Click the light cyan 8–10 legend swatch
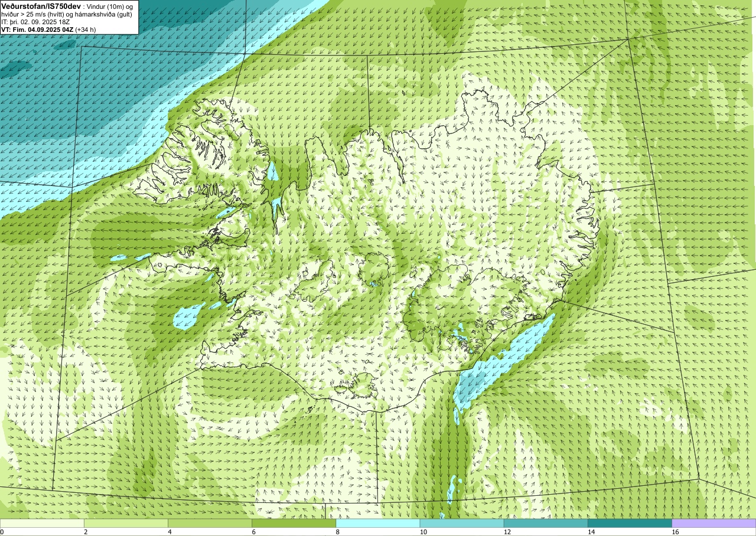 pos(377,523)
